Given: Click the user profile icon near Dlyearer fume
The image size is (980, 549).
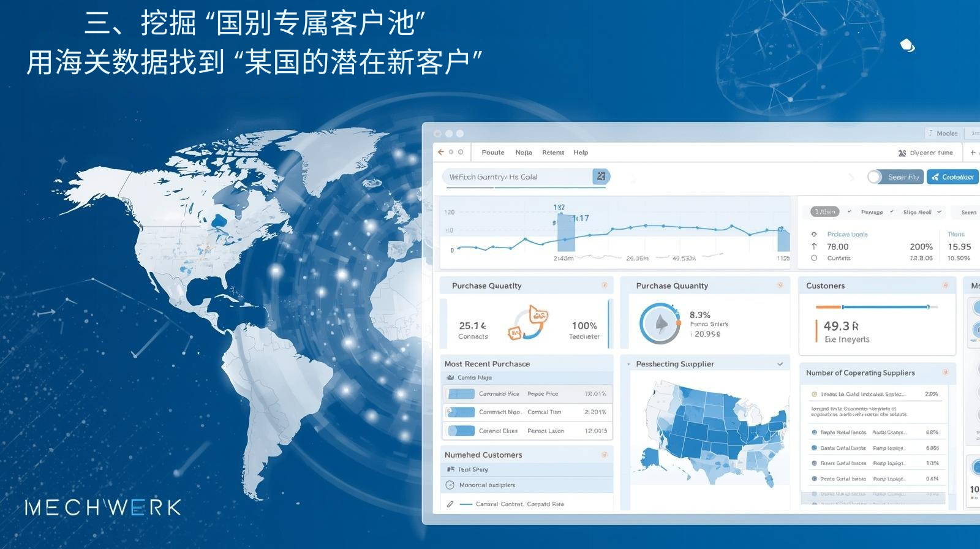Looking at the screenshot, I should (x=902, y=153).
